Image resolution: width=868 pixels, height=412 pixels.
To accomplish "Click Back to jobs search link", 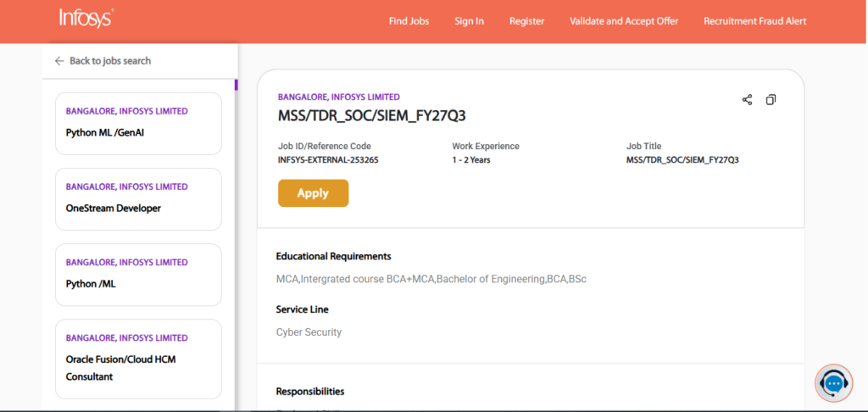I will [110, 61].
